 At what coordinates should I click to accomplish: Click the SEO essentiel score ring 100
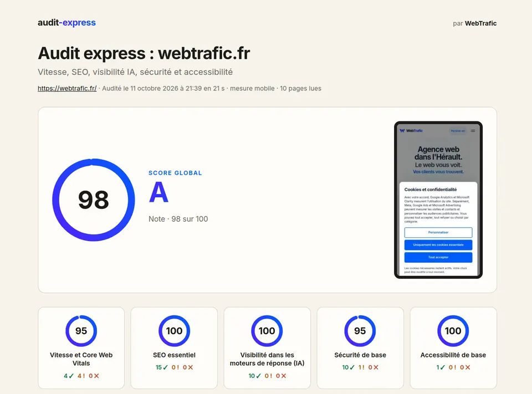pyautogui.click(x=174, y=331)
